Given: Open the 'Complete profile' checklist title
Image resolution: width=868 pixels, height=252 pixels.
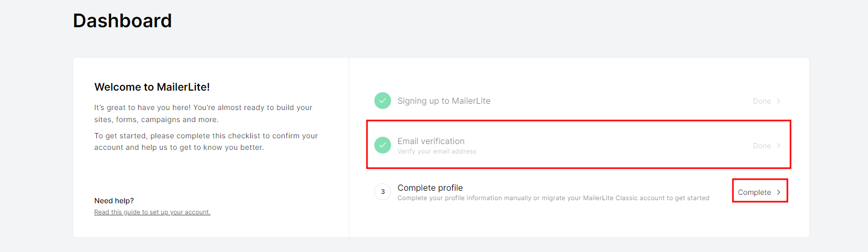Looking at the screenshot, I should [x=430, y=188].
